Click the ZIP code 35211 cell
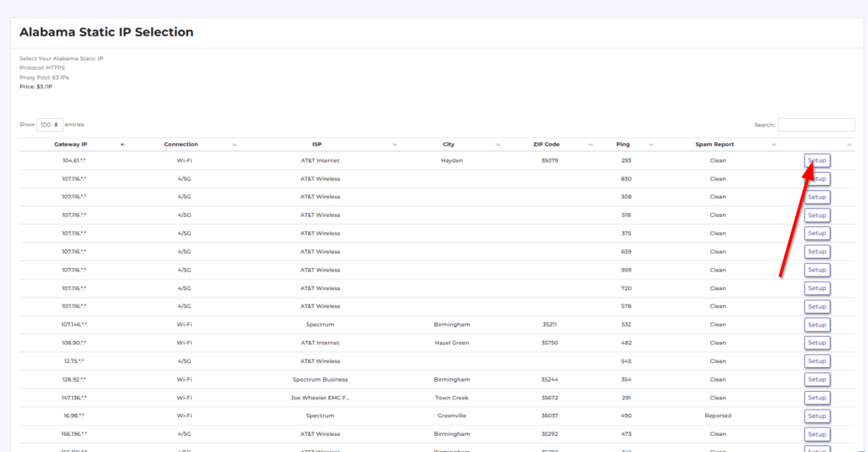Viewport: 868px width, 452px height. tap(549, 325)
